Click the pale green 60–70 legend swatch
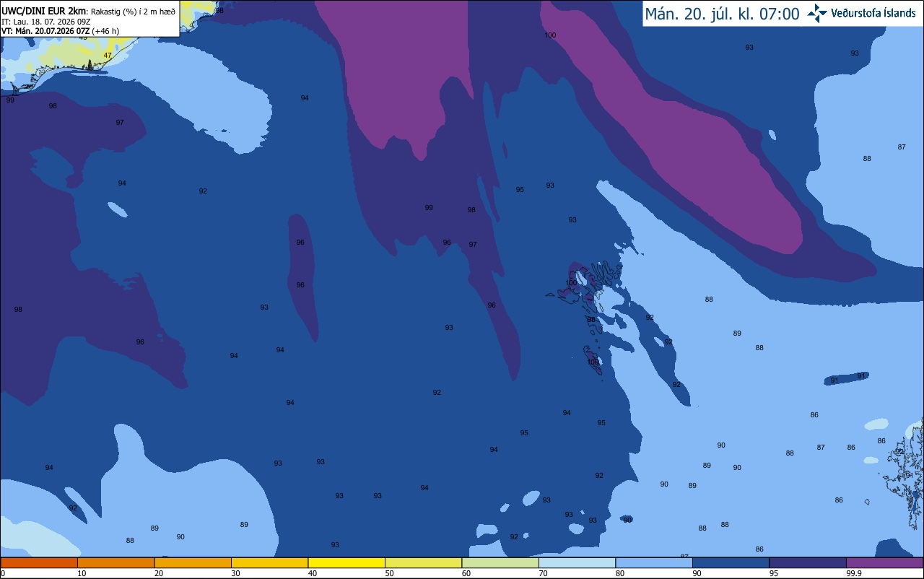 [500, 562]
